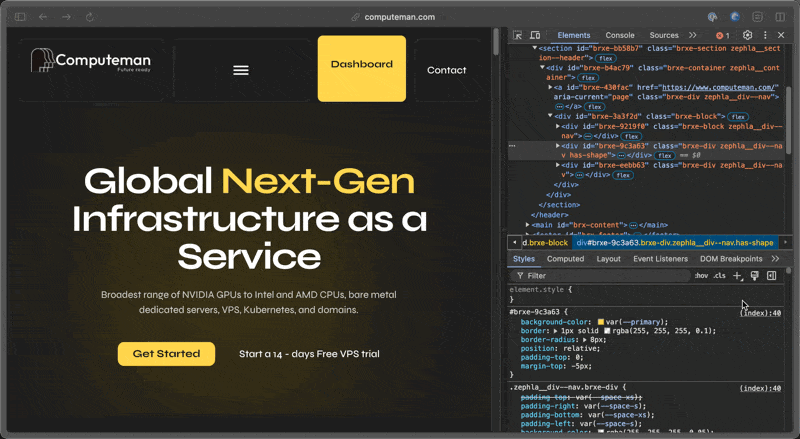Click the Get Started button
800x439 pixels.
[x=166, y=354]
